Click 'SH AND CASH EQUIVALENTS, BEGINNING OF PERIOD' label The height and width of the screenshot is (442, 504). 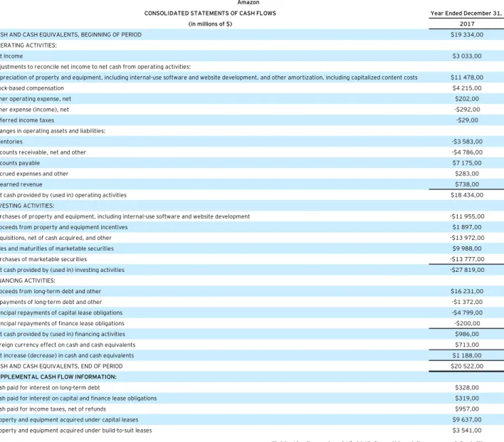tap(70, 35)
